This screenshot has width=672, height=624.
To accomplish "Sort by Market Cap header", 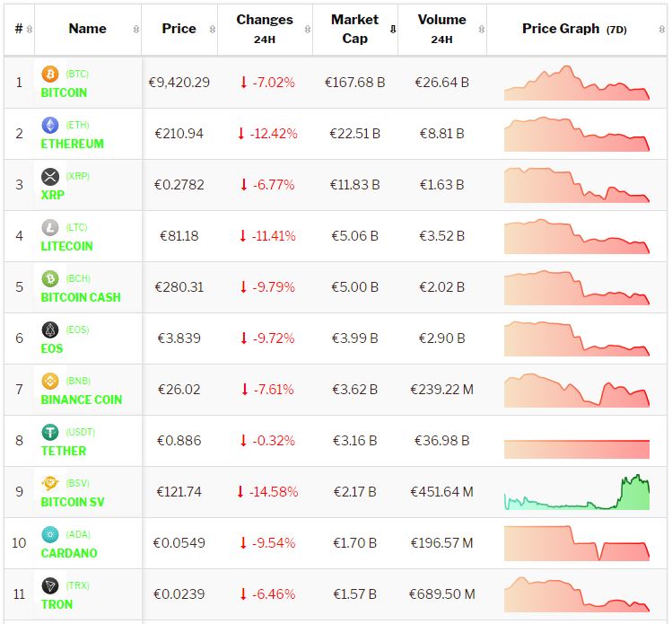I will click(355, 29).
